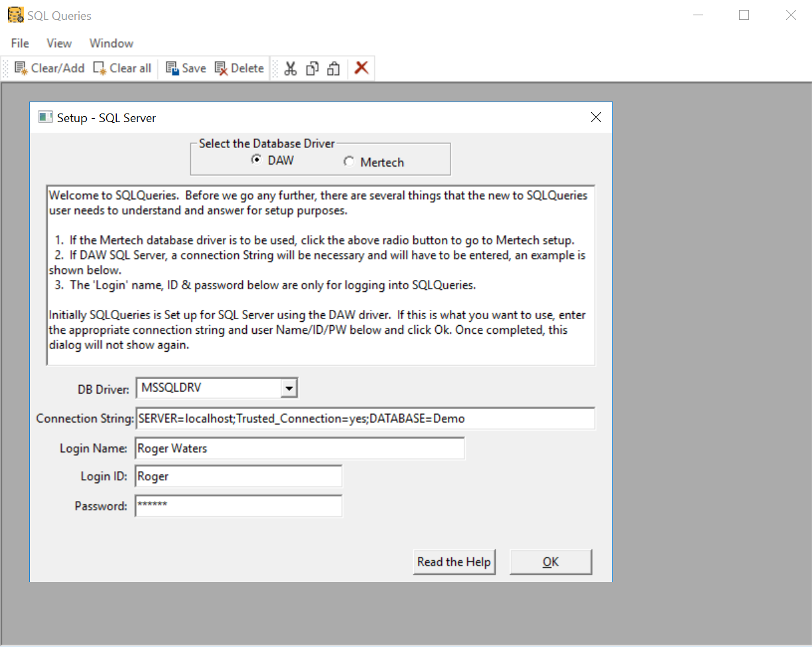Screen dimensions: 812x647
Task: Select the DAW database driver radio button
Action: coord(255,160)
